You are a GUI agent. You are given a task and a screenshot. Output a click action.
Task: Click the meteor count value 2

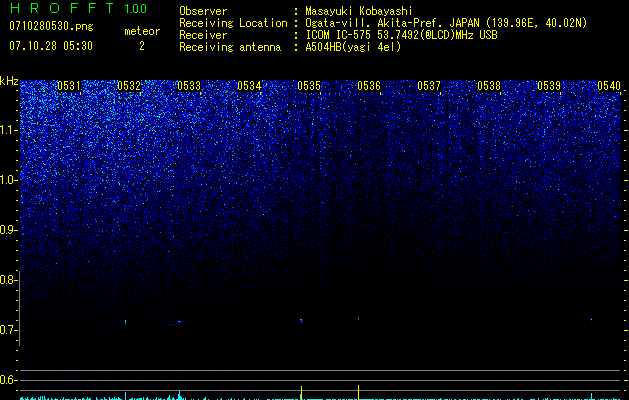pyautogui.click(x=142, y=46)
